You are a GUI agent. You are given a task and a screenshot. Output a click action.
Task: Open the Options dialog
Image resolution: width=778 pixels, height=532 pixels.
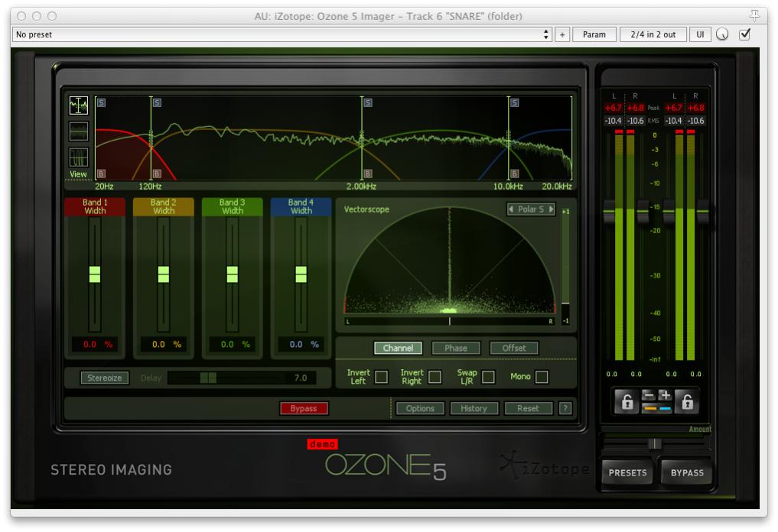click(x=420, y=408)
